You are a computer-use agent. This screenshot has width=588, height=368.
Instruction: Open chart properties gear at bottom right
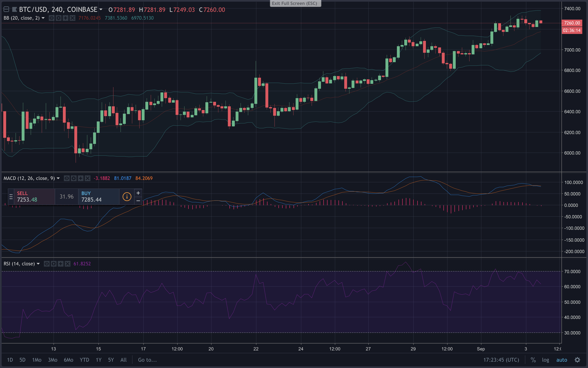point(577,360)
